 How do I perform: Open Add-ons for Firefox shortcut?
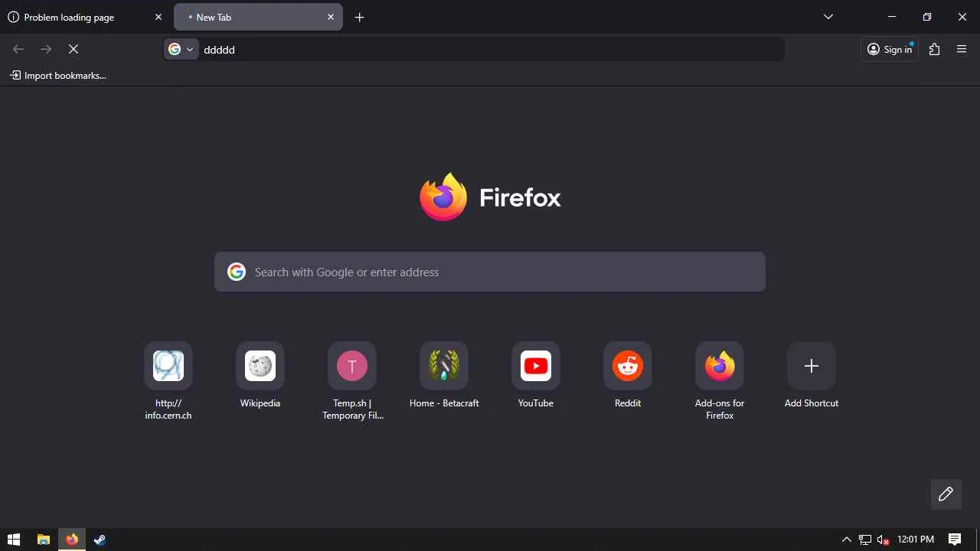tap(720, 366)
